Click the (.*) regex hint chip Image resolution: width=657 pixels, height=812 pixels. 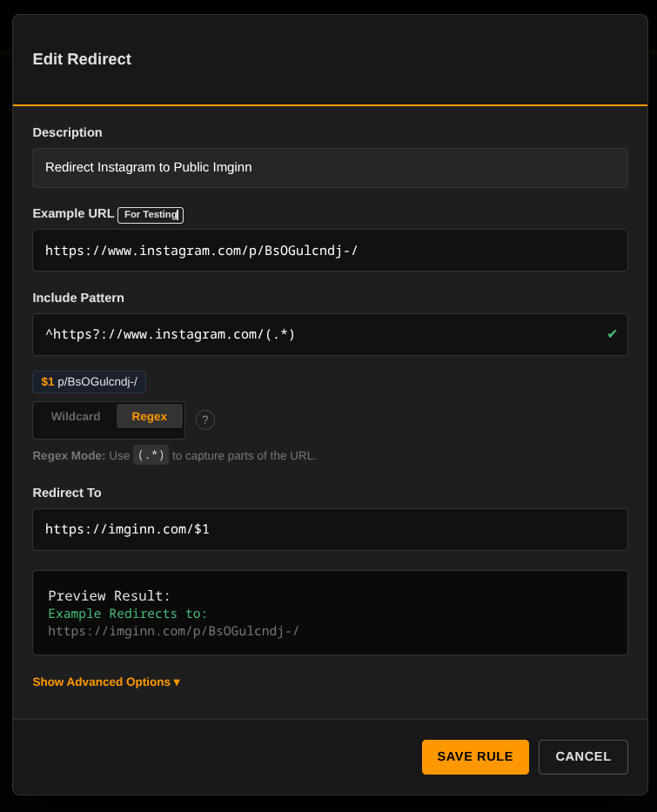point(151,454)
